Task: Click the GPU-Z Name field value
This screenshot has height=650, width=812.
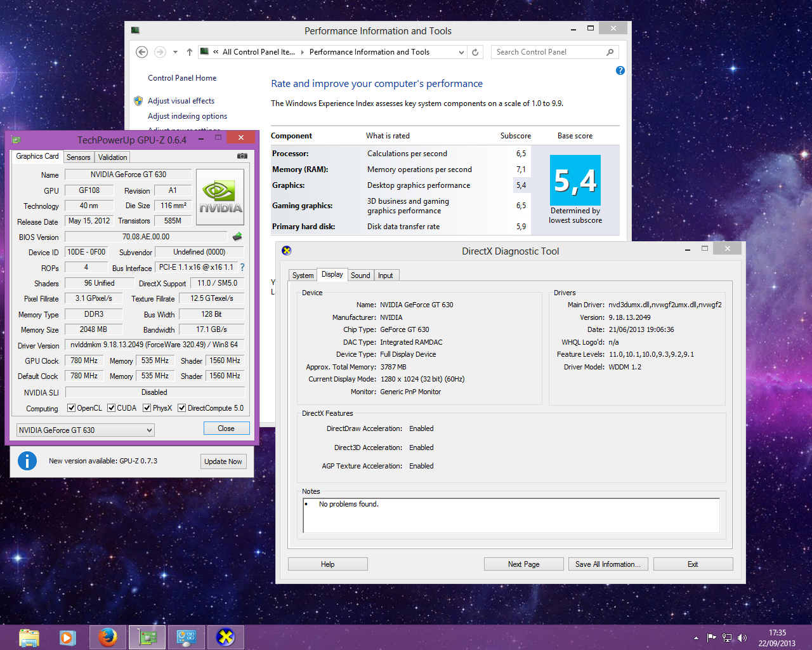Action: click(128, 175)
